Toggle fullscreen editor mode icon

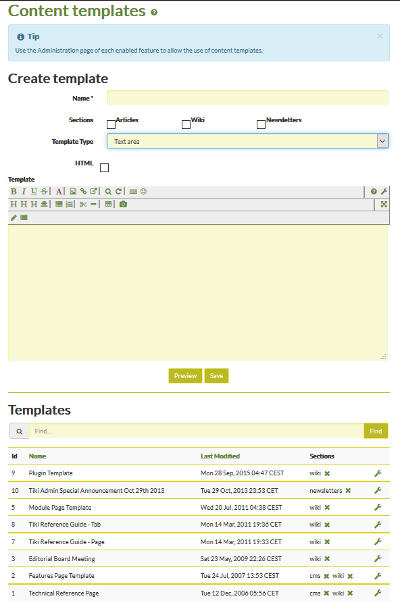[x=384, y=204]
